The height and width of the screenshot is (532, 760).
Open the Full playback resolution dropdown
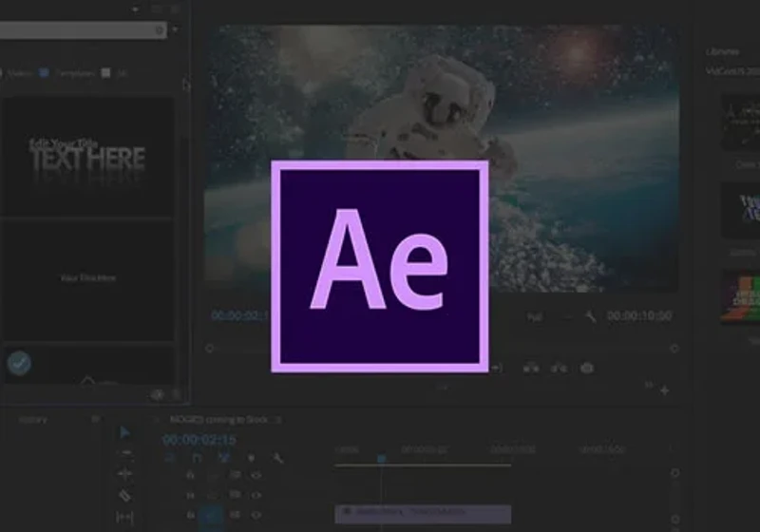pyautogui.click(x=548, y=317)
